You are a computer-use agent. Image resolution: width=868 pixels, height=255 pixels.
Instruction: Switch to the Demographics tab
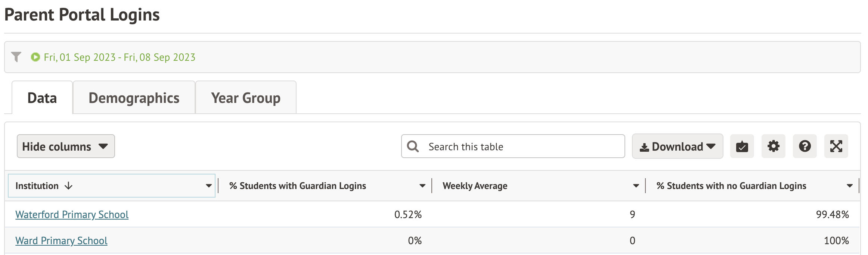pos(134,98)
